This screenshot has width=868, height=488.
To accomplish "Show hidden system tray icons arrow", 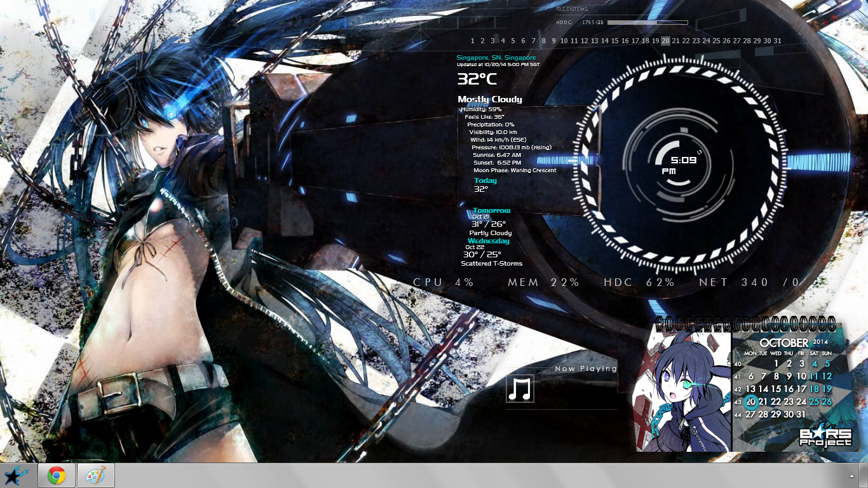I will pos(851,476).
